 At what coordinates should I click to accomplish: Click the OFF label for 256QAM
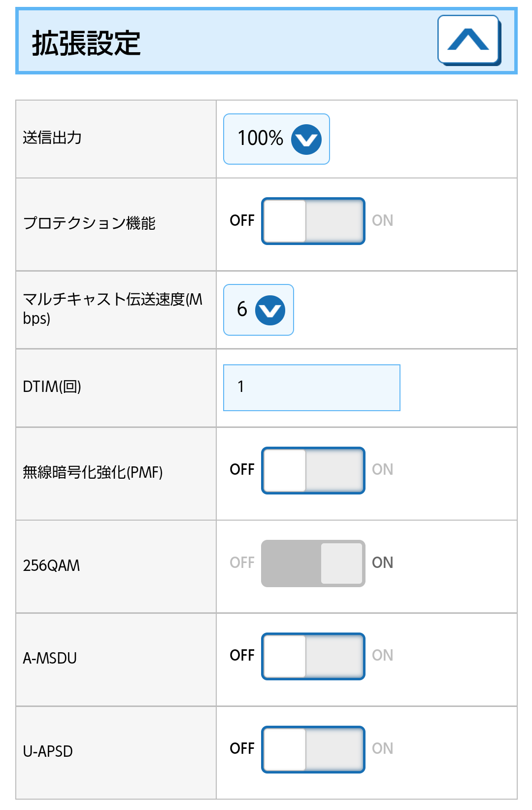[x=242, y=563]
